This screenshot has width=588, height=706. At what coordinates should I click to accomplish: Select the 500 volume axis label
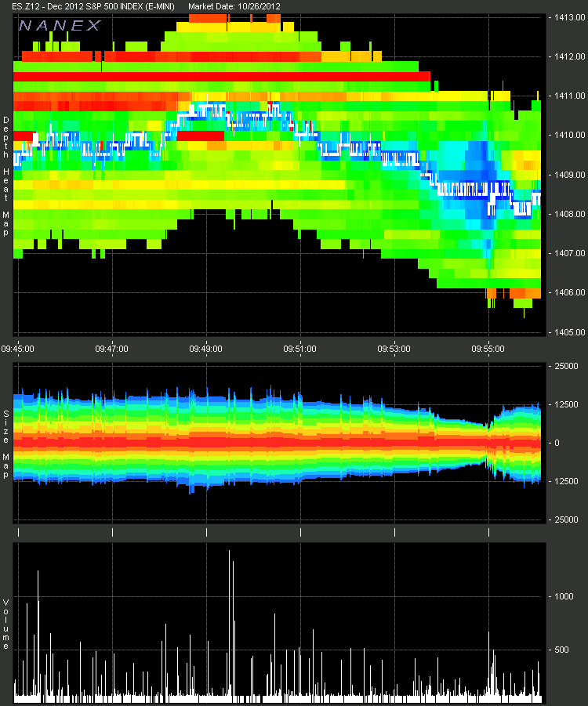tap(562, 650)
